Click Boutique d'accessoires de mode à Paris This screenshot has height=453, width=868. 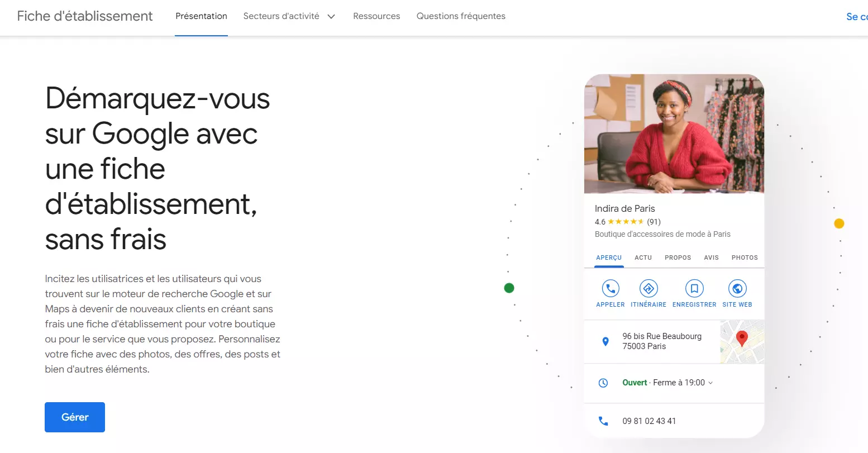pos(662,234)
